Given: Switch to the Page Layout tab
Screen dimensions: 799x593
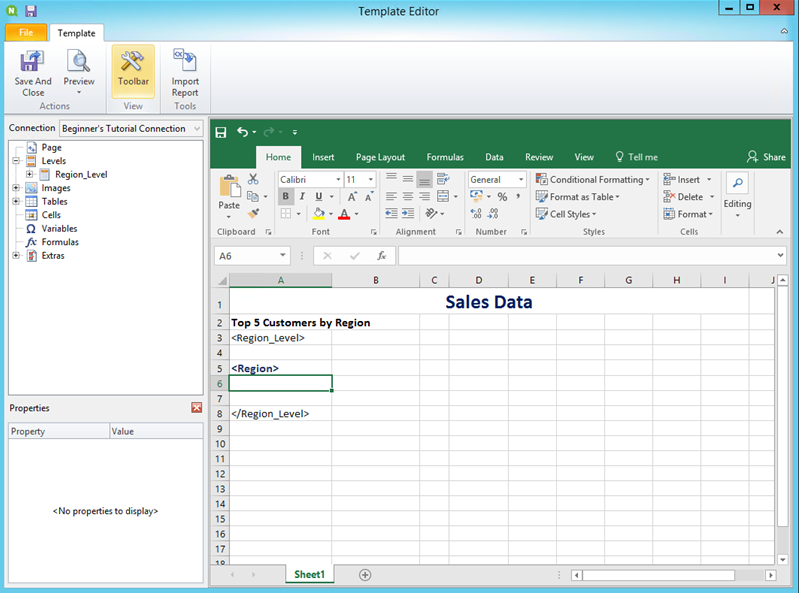Looking at the screenshot, I should coord(380,157).
